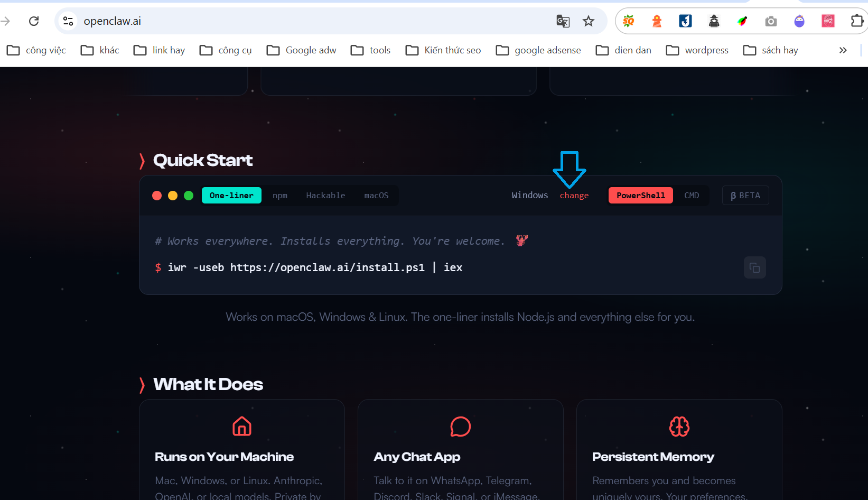The width and height of the screenshot is (868, 500).
Task: Click the "Runs on Your Machine" card title
Action: 224,457
